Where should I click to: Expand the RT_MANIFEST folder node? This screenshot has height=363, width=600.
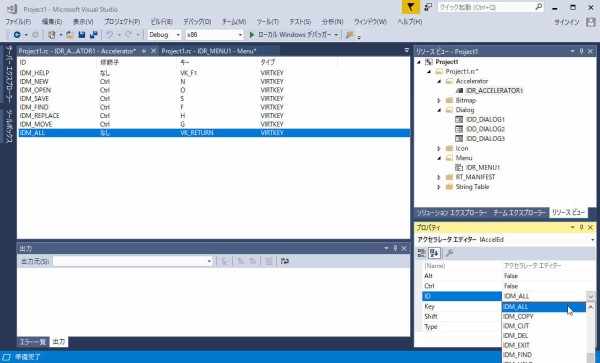439,177
